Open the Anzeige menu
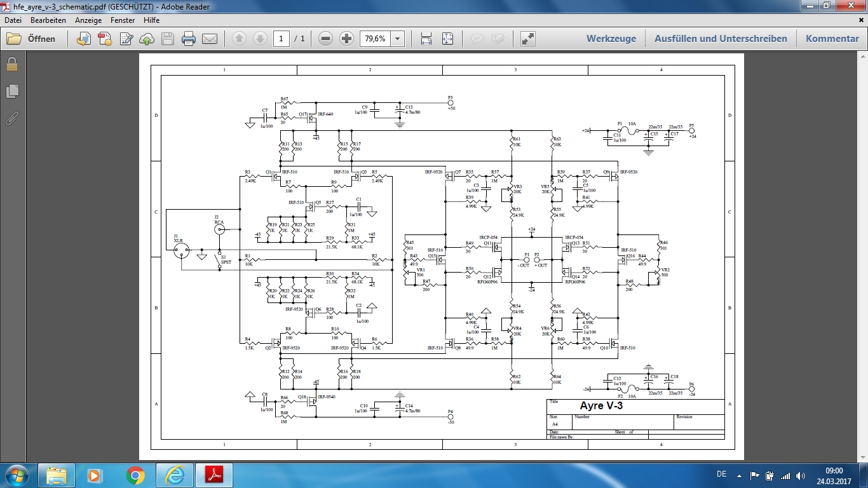The height and width of the screenshot is (488, 868). pos(88,20)
